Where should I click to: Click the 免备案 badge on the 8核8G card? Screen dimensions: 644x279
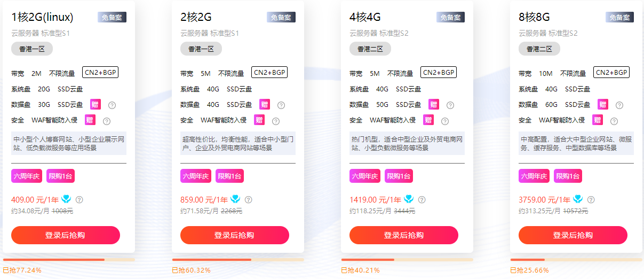[619, 17]
